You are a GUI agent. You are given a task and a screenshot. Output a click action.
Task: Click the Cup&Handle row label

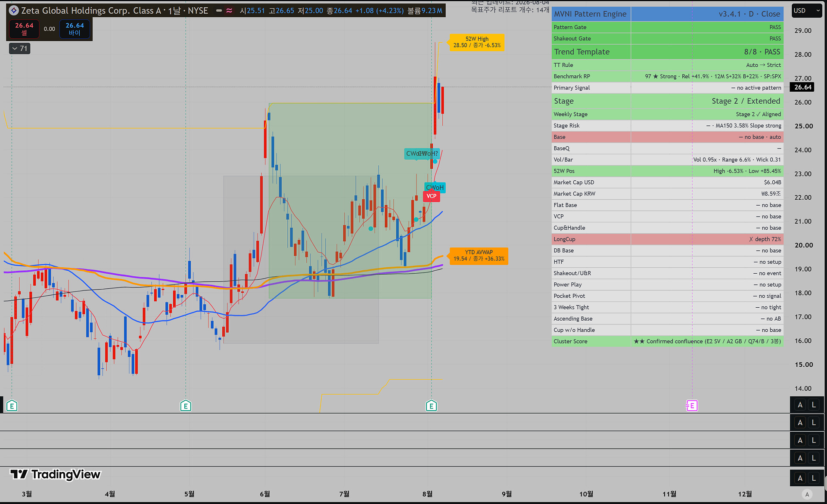point(569,228)
